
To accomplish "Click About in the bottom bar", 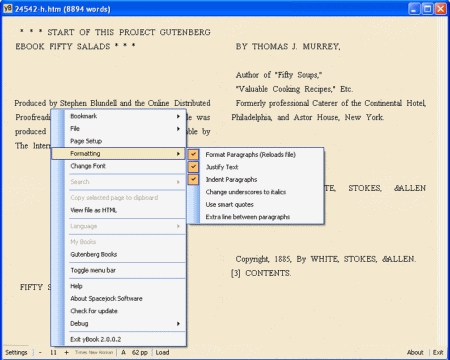I will 415,352.
